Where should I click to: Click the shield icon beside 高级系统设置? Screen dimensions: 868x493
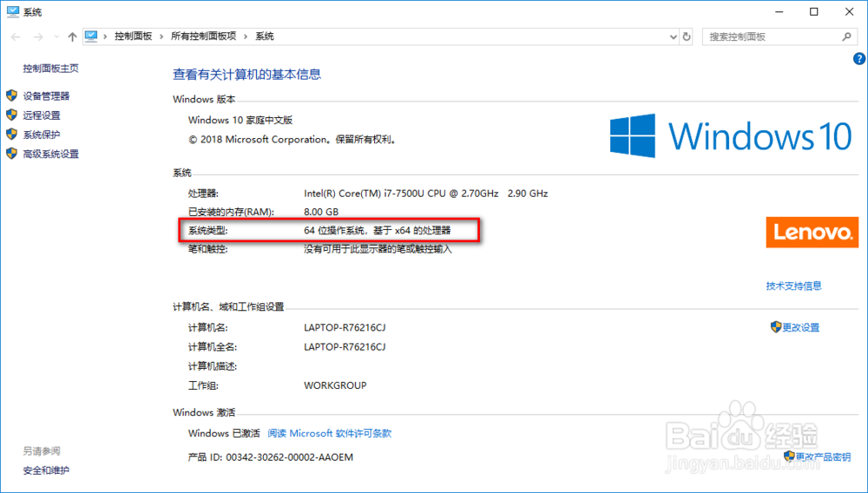coord(11,154)
